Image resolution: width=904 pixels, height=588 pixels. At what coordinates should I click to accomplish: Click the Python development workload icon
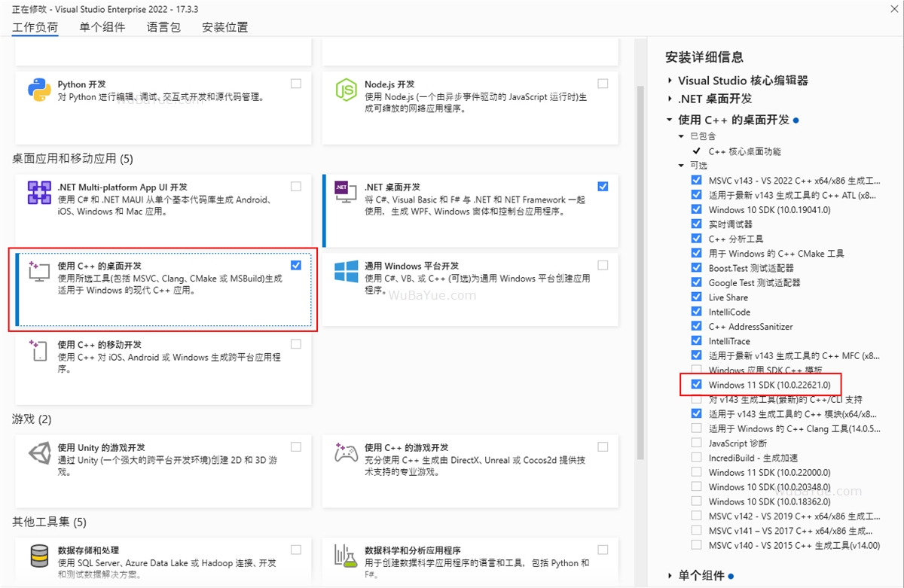pyautogui.click(x=39, y=90)
